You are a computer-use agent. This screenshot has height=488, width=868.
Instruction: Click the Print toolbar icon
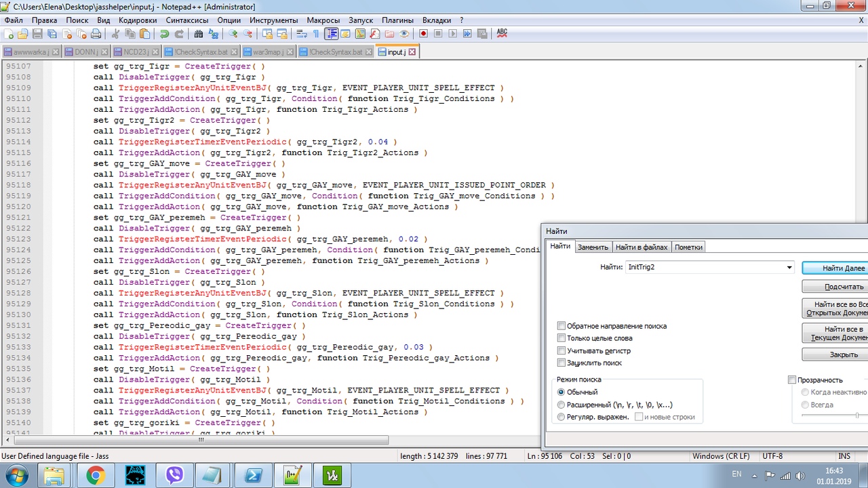tap(96, 34)
